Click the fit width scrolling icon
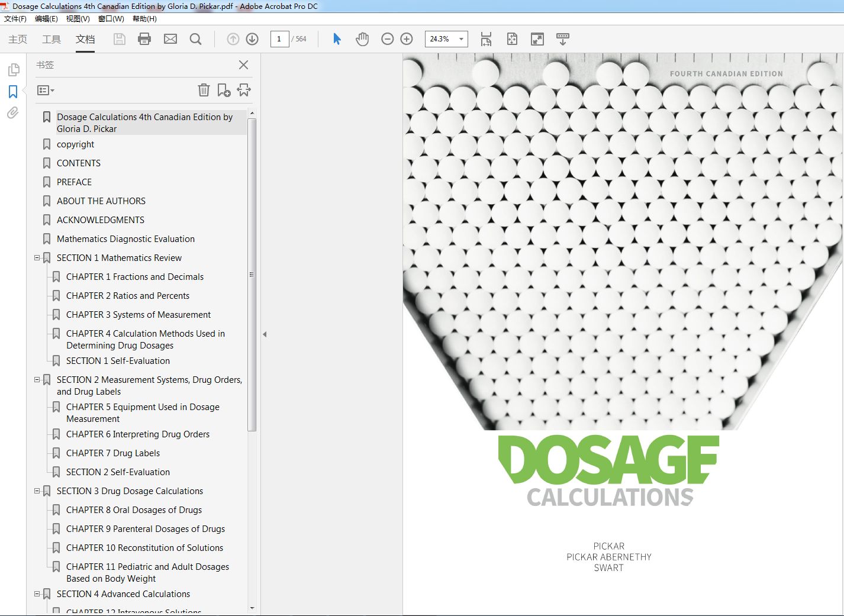The height and width of the screenshot is (616, 844). pos(486,39)
